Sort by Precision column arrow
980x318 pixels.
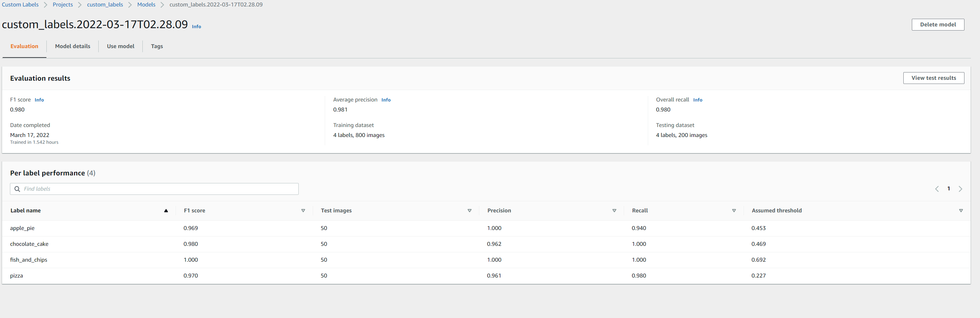[614, 210]
